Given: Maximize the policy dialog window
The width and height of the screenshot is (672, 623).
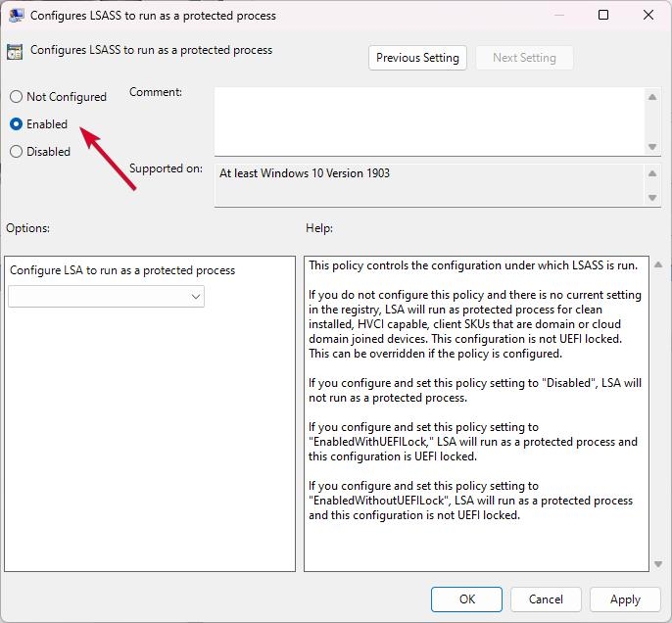Looking at the screenshot, I should pyautogui.click(x=603, y=15).
